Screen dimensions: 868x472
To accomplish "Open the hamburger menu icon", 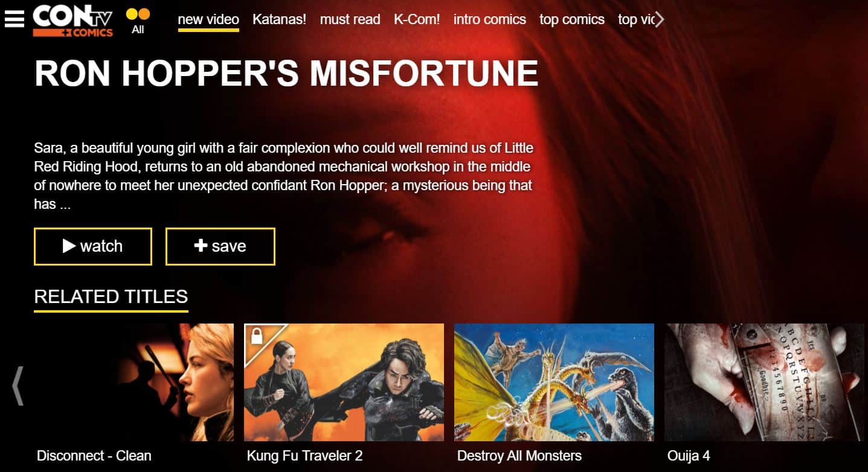I will point(14,19).
